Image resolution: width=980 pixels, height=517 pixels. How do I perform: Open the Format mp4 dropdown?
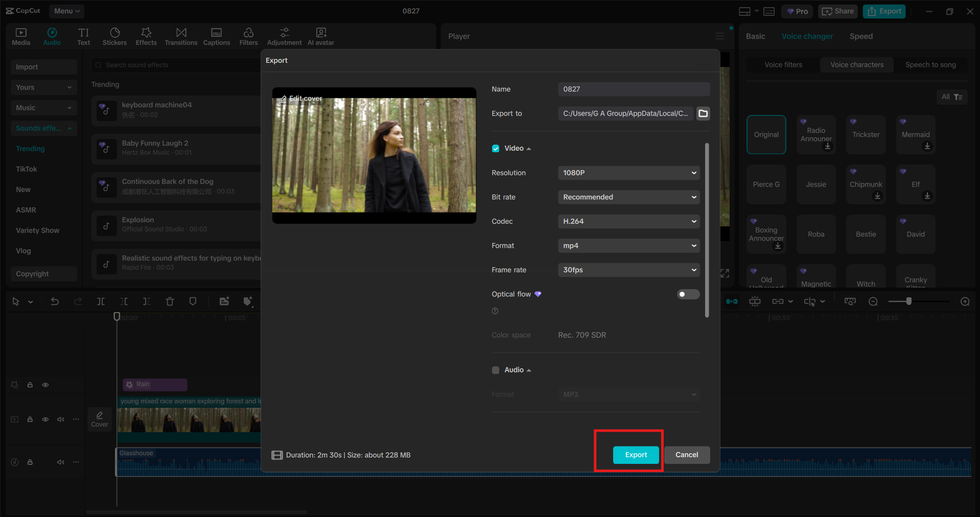(x=629, y=246)
